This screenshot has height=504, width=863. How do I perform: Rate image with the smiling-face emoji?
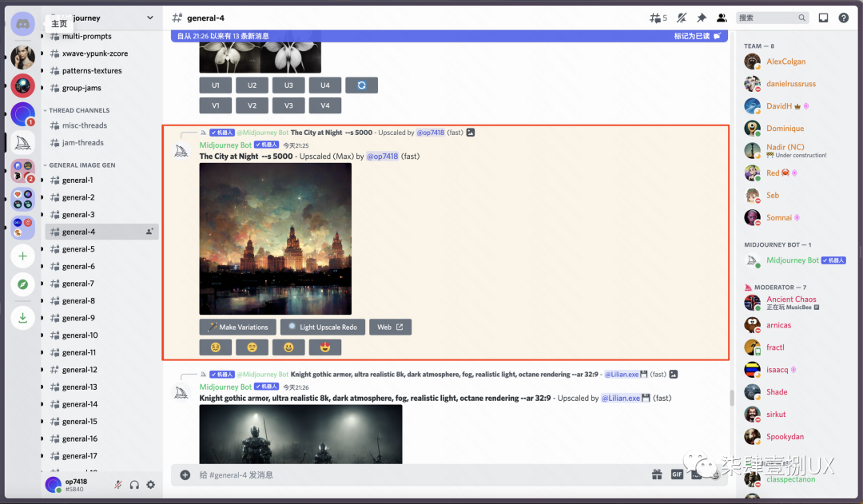[288, 347]
